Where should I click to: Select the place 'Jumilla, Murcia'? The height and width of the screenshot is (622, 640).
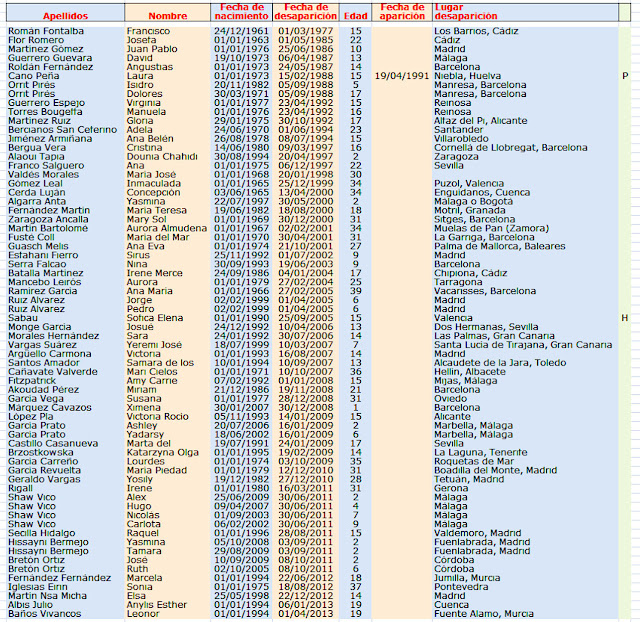[467, 579]
